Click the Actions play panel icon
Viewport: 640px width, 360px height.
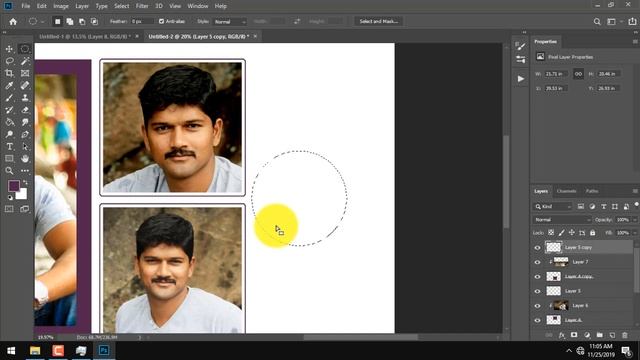pyautogui.click(x=521, y=79)
